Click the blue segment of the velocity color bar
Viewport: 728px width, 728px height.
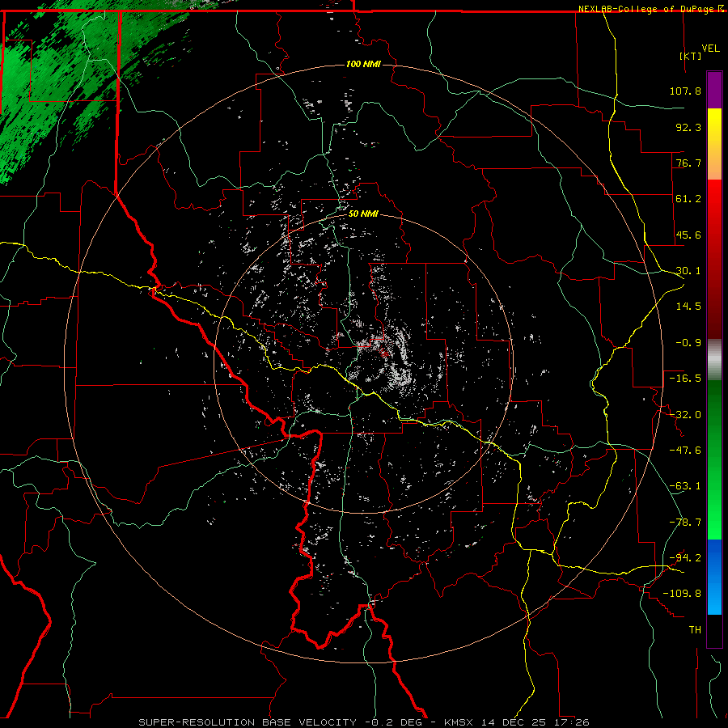(714, 577)
